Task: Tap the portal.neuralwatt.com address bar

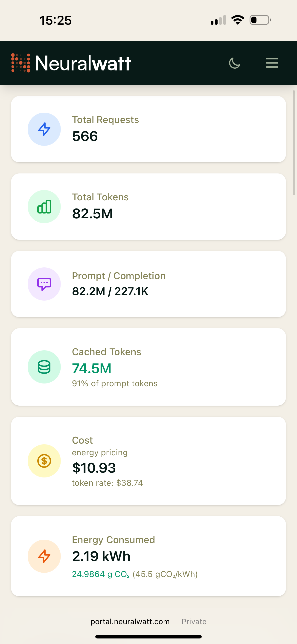Action: (x=148, y=621)
